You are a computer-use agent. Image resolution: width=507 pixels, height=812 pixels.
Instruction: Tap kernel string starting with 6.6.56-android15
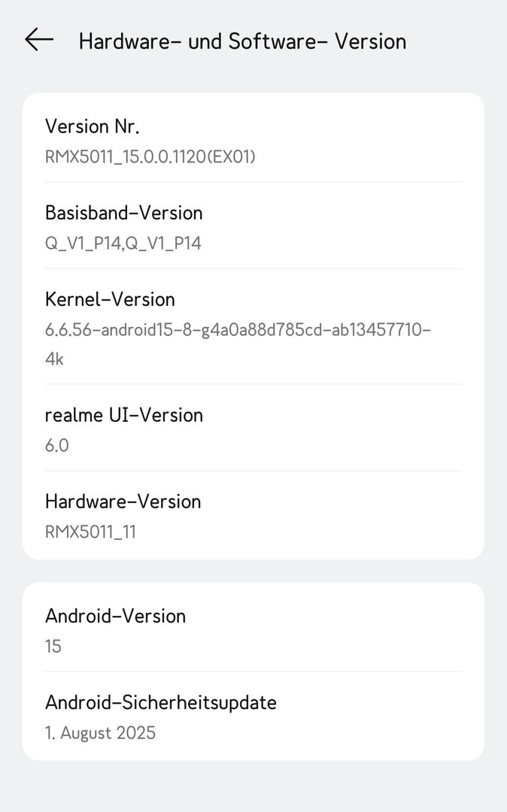[x=237, y=330]
